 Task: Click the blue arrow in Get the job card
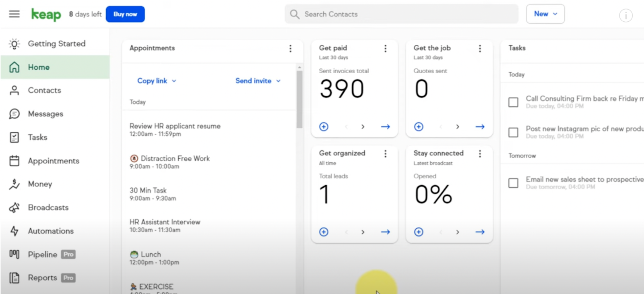click(480, 127)
